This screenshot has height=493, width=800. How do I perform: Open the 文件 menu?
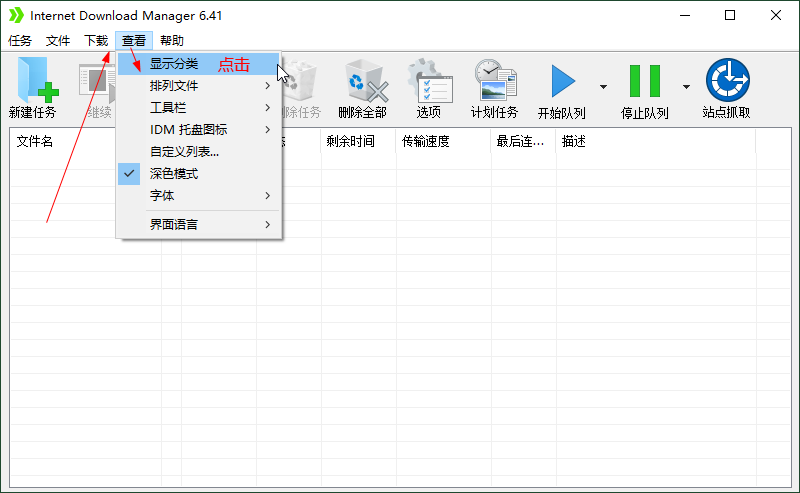tap(58, 41)
